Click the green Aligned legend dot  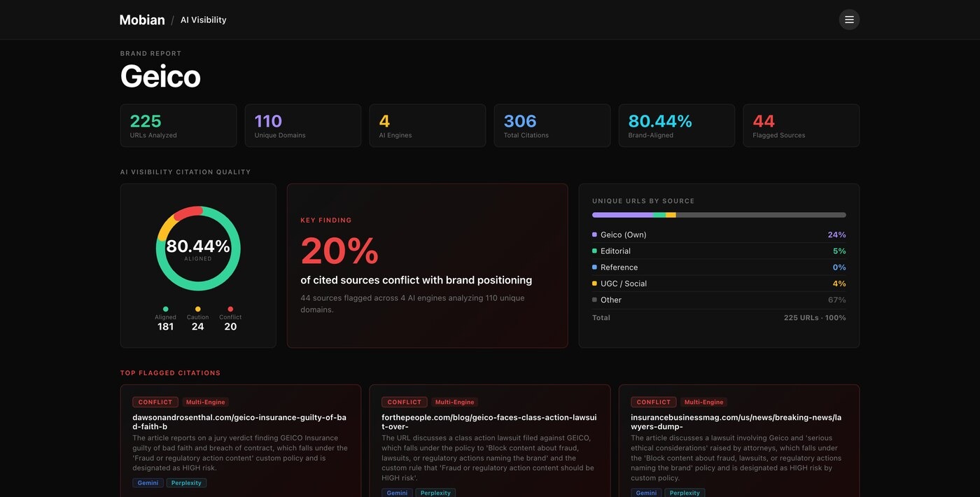coord(165,309)
